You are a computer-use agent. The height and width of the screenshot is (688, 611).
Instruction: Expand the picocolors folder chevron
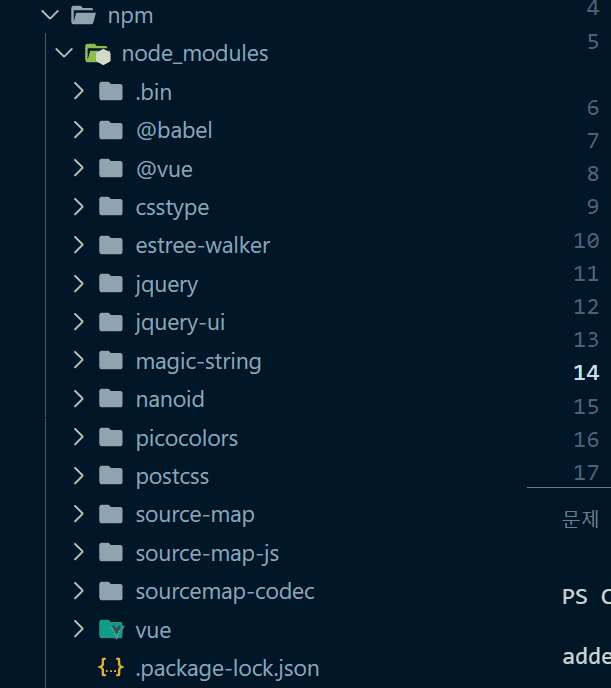click(79, 437)
